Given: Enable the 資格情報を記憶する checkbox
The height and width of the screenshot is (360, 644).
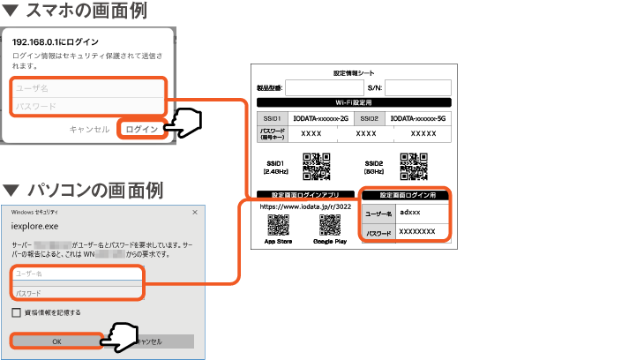Looking at the screenshot, I should (x=17, y=312).
